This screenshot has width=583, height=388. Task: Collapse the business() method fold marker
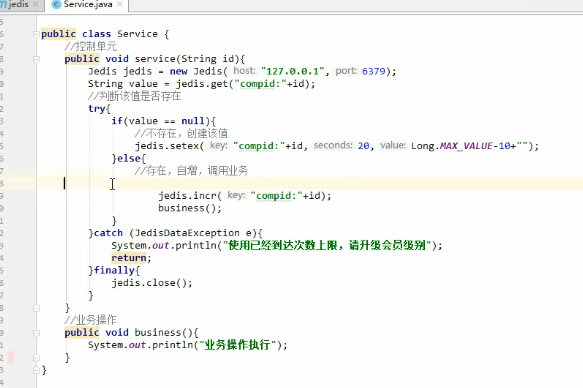pos(36,333)
